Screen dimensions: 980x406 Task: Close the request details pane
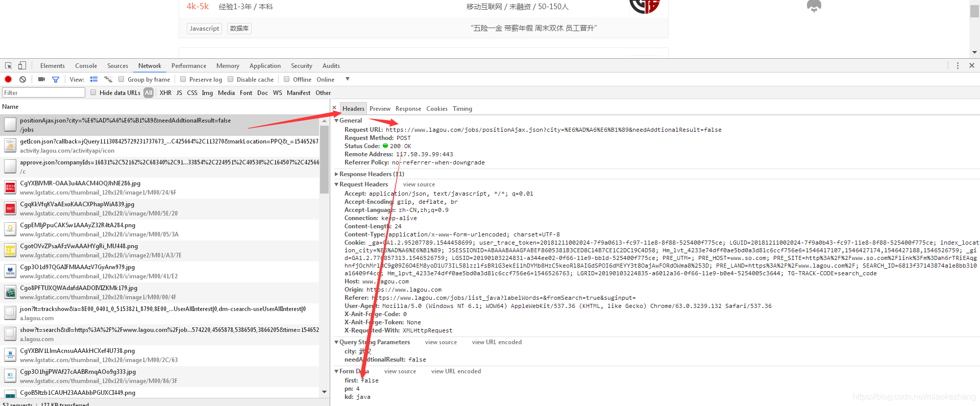tap(334, 108)
